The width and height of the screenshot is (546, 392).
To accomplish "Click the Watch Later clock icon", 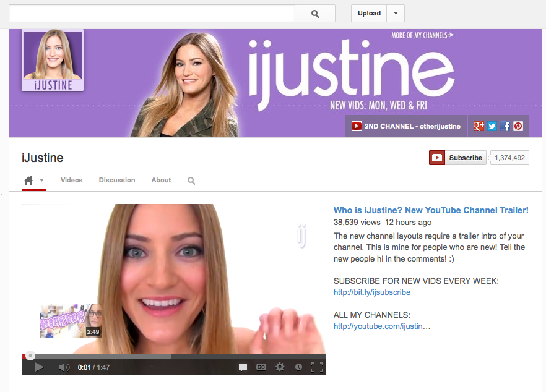I will [x=298, y=367].
